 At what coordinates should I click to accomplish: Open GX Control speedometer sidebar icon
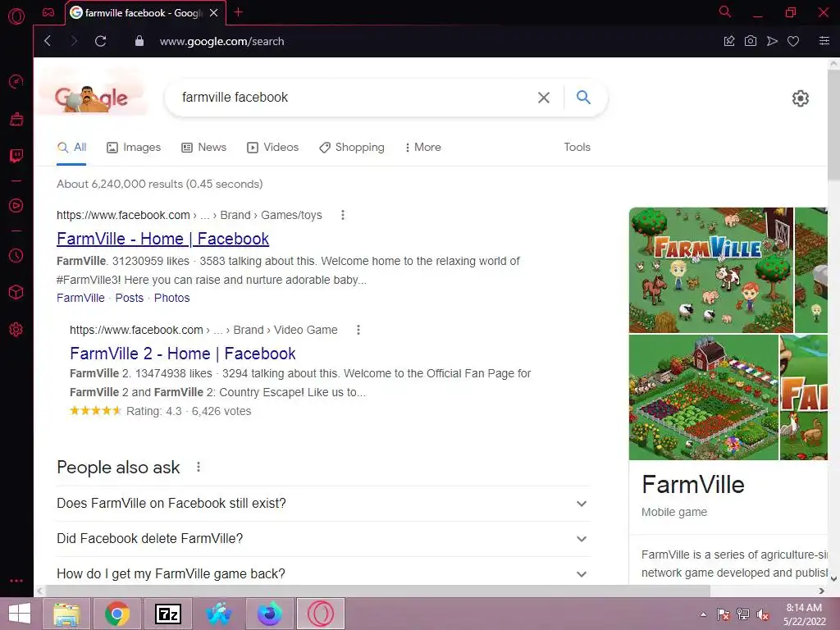pos(16,81)
